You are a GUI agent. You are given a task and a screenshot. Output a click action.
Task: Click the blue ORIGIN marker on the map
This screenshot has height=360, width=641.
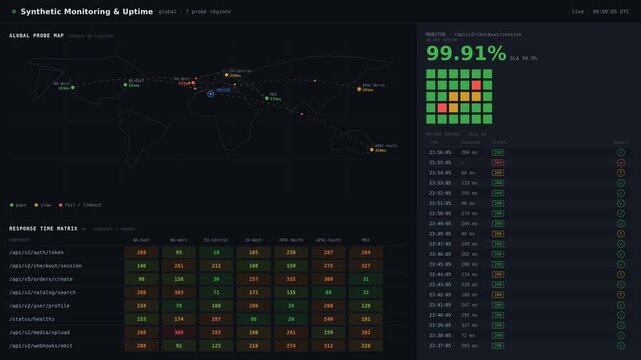click(x=211, y=94)
